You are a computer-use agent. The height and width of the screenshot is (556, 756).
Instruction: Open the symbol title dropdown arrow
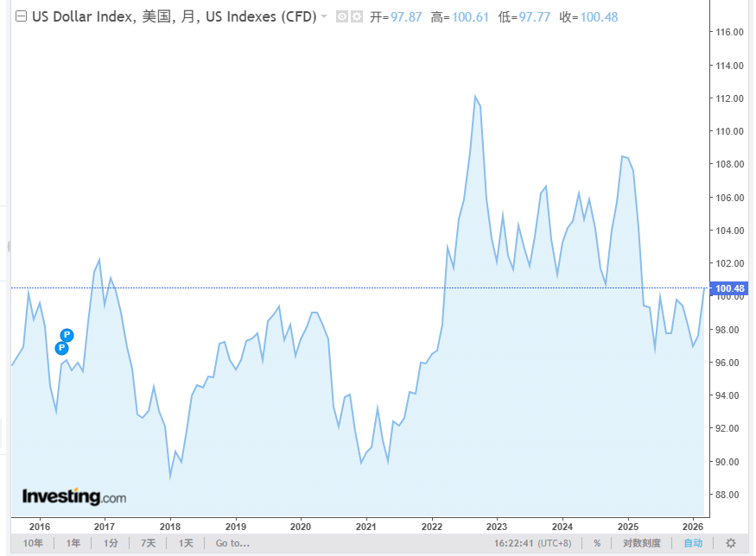324,17
